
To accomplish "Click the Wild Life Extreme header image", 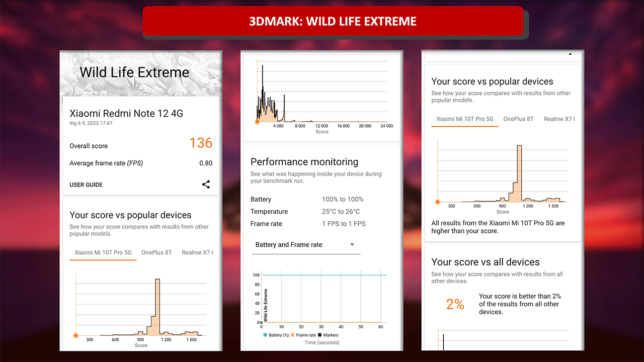I will 141,72.
